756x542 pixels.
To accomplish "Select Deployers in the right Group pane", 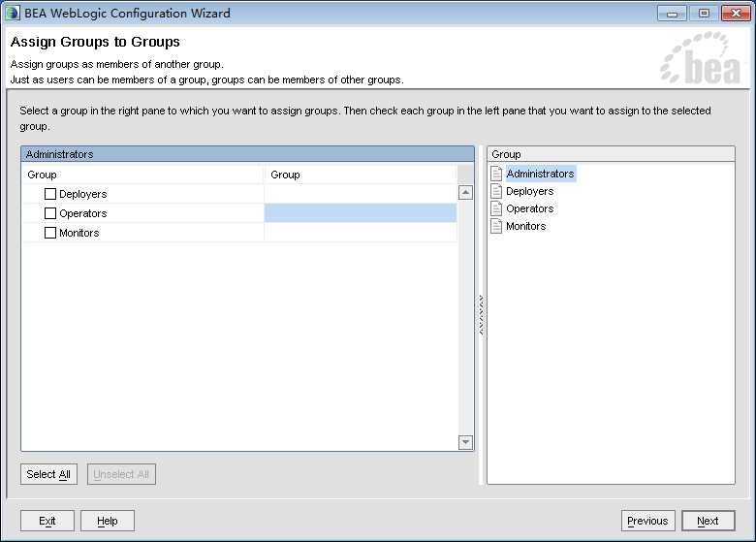I will tap(529, 191).
